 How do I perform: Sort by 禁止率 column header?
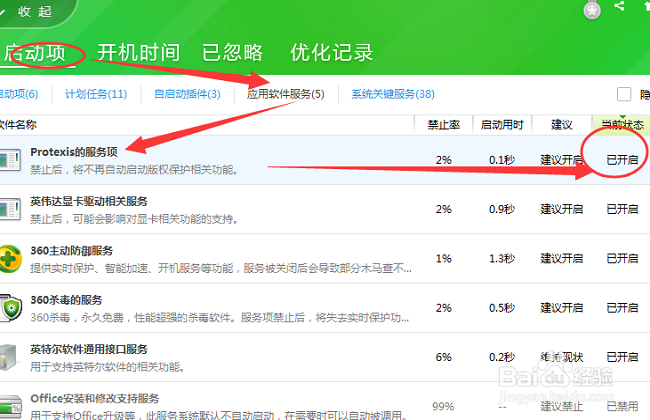(x=444, y=125)
